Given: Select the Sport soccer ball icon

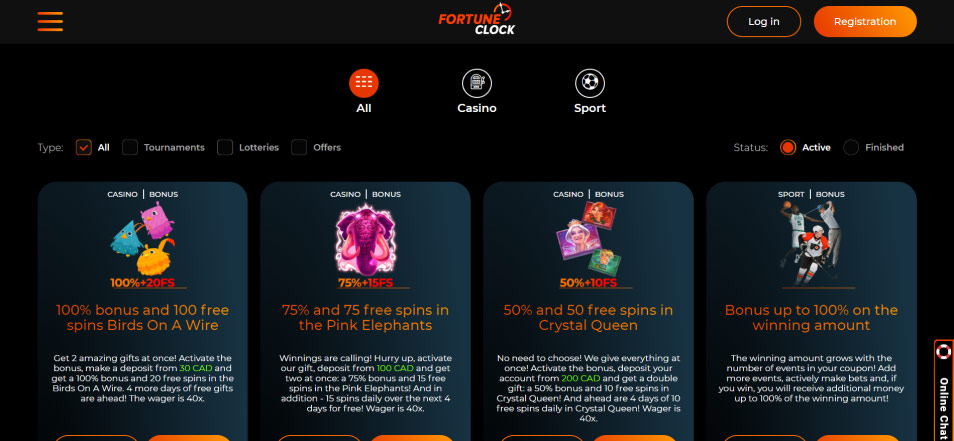Looking at the screenshot, I should click(590, 83).
